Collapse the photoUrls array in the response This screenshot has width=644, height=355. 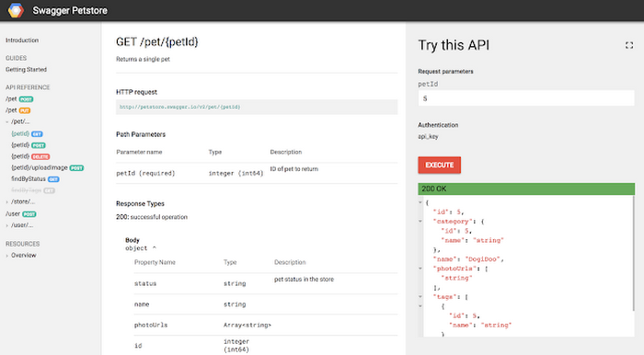[x=420, y=269]
